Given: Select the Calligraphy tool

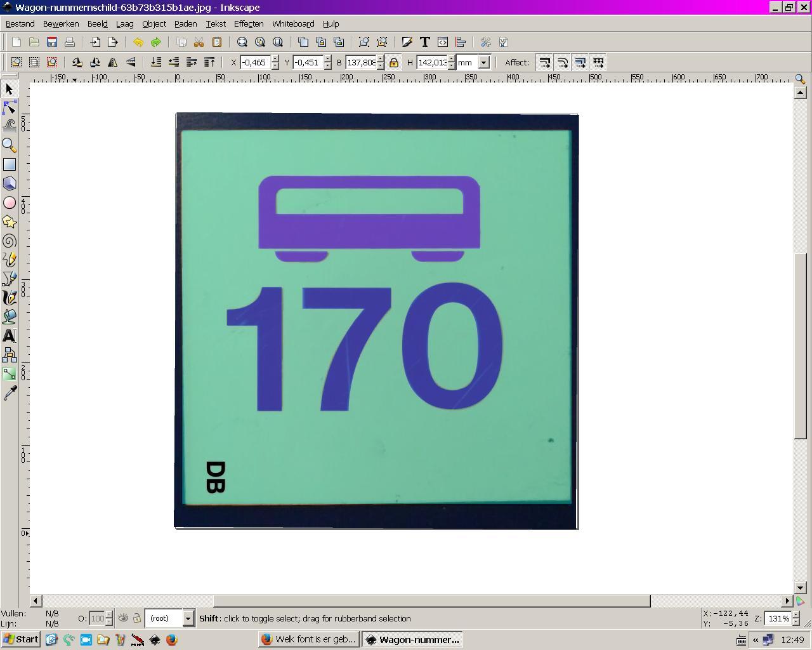Looking at the screenshot, I should [10, 298].
